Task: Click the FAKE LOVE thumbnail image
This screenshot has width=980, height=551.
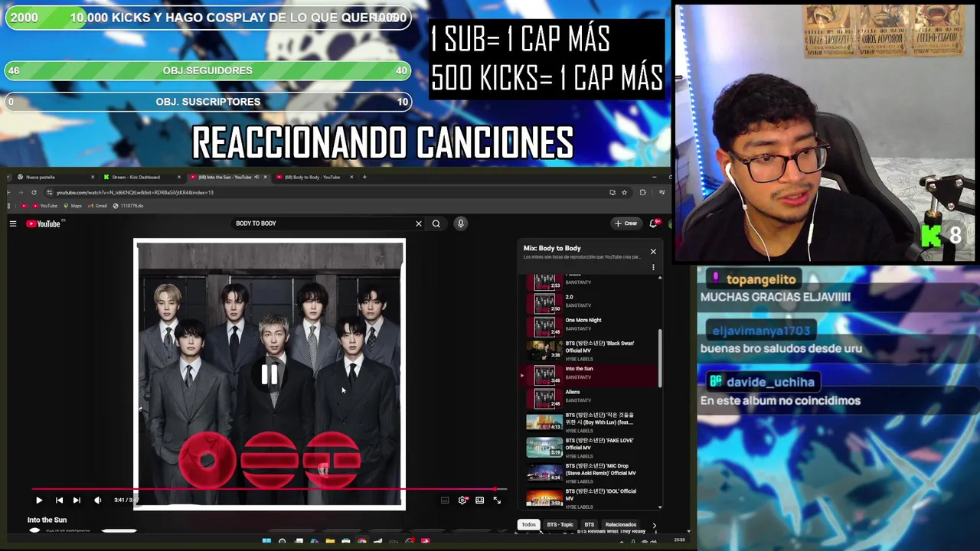Action: pos(544,447)
